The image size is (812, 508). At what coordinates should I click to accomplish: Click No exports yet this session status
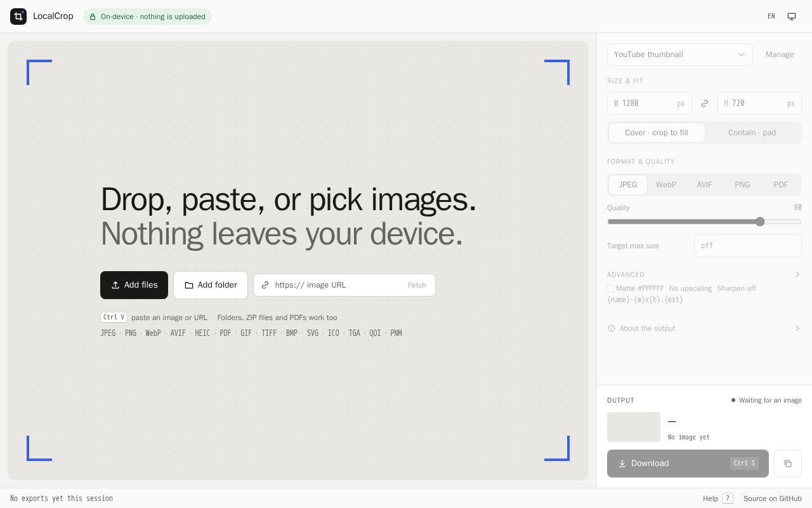tap(62, 498)
